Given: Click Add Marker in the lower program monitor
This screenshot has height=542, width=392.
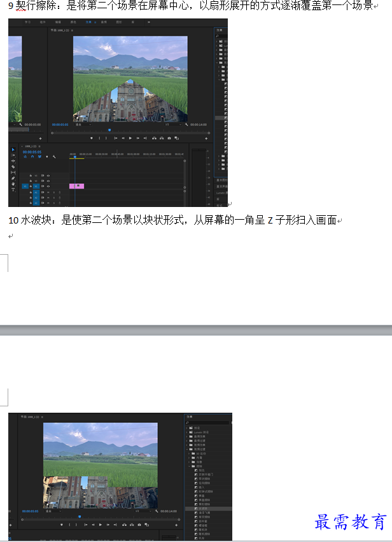Looking at the screenshot, I should pyautogui.click(x=62, y=525).
